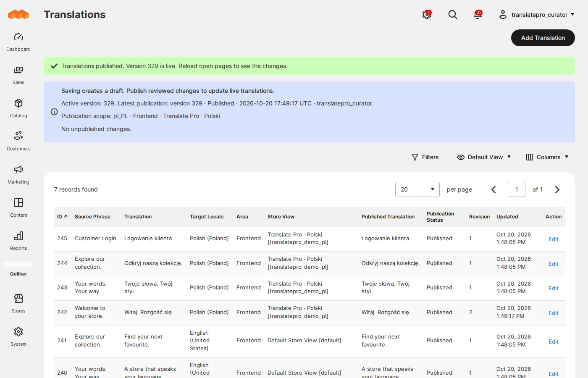Open the global search magnifier
588x378 pixels.
pos(452,15)
